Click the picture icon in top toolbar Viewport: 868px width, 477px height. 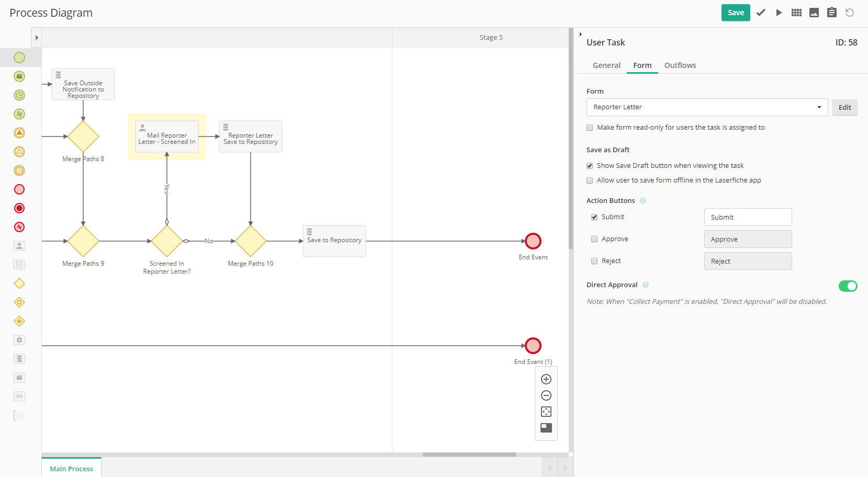(x=814, y=13)
